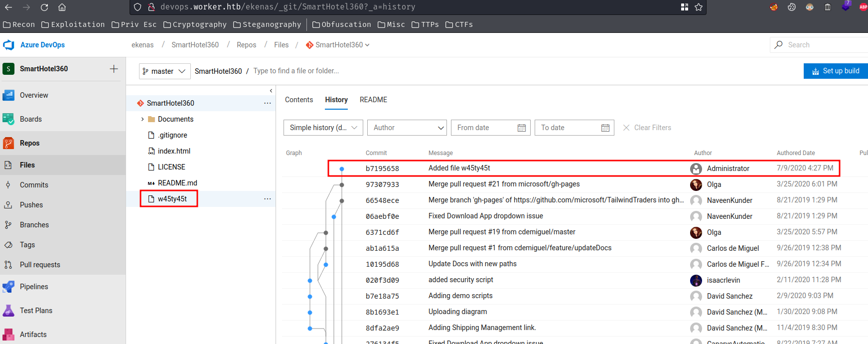The width and height of the screenshot is (868, 344).
Task: Open Overview in sidebar
Action: tap(34, 95)
